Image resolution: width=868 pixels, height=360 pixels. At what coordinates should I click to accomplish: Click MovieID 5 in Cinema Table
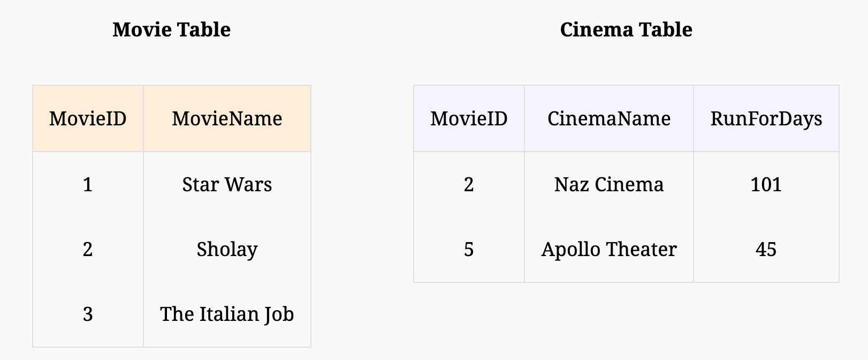coord(469,249)
